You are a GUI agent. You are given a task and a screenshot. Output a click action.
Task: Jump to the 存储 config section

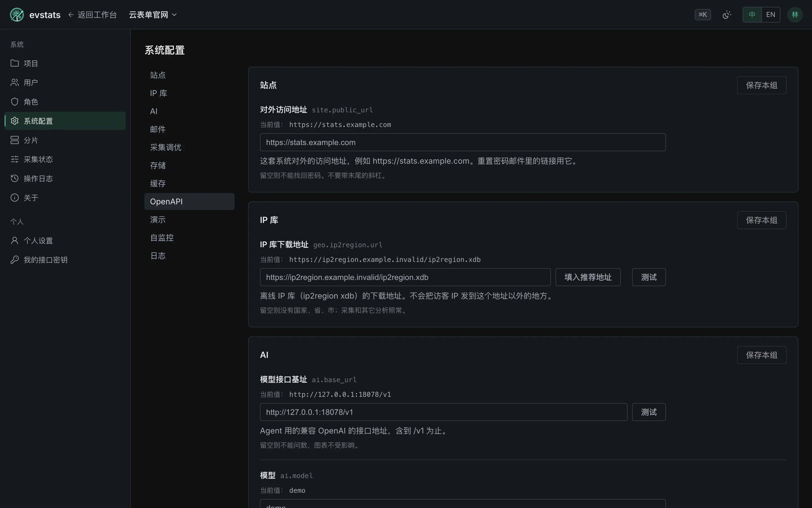[x=189, y=165]
